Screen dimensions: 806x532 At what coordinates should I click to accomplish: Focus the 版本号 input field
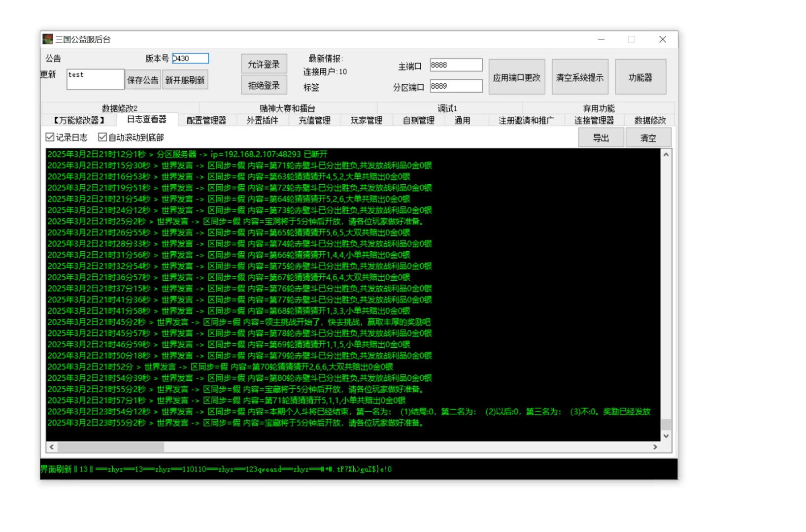pyautogui.click(x=190, y=58)
